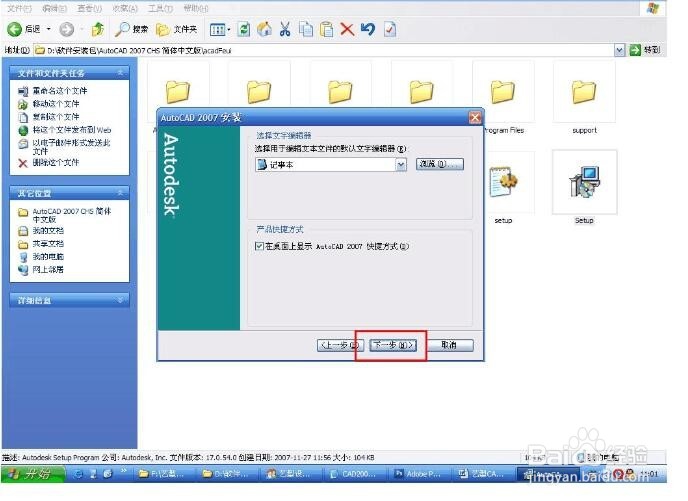Click the 开始 Start button
This screenshot has width=688, height=501.
pyautogui.click(x=33, y=474)
